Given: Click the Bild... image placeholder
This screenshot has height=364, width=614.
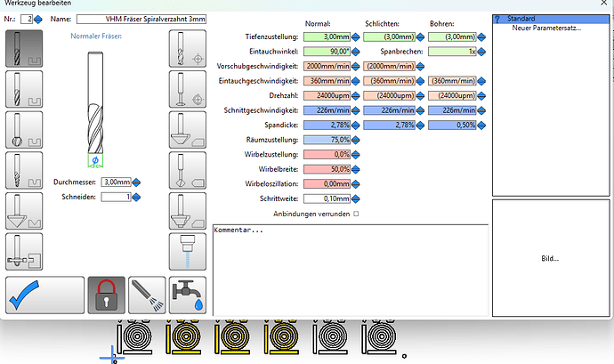Looking at the screenshot, I should tap(550, 259).
